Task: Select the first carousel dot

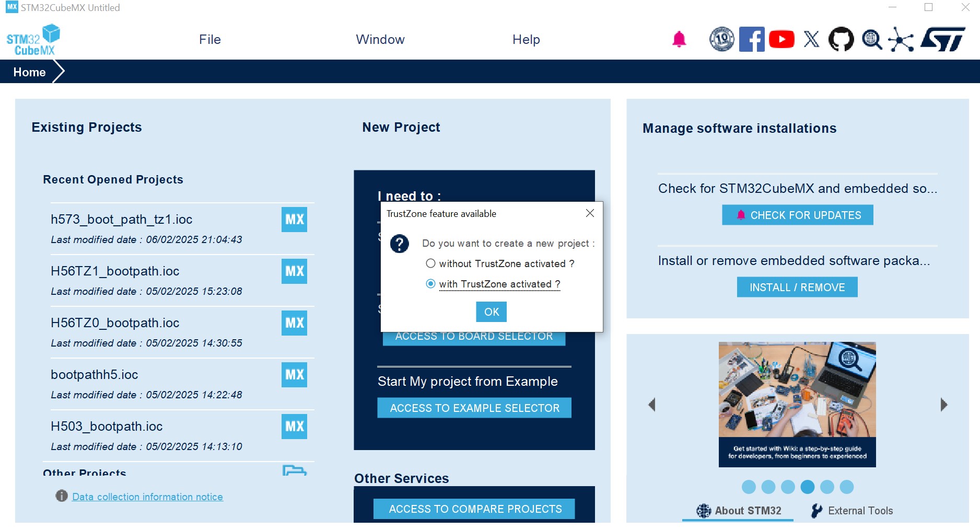Action: click(749, 487)
